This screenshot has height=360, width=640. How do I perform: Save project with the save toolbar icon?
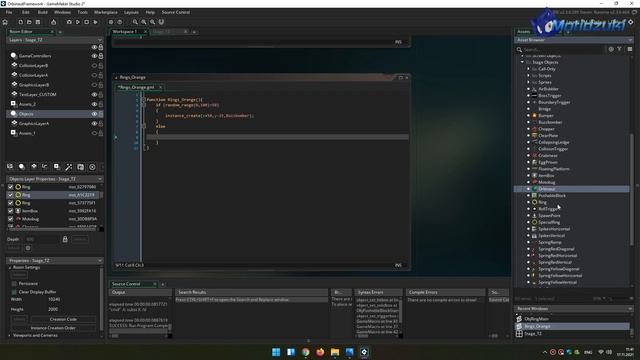click(38, 22)
